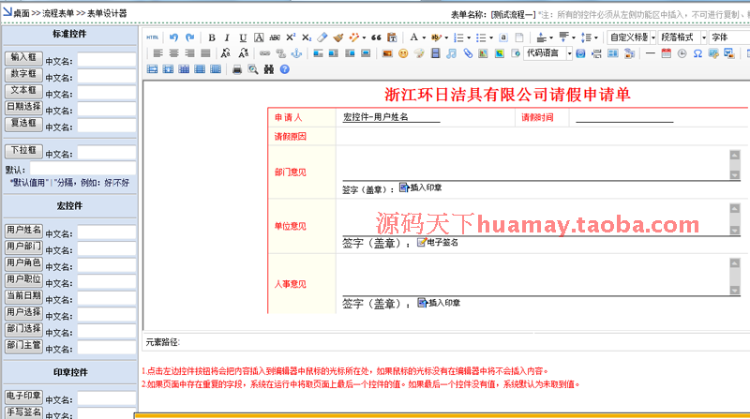Apply subscript formatting
Viewport: 750px width, 419px height.
307,37
